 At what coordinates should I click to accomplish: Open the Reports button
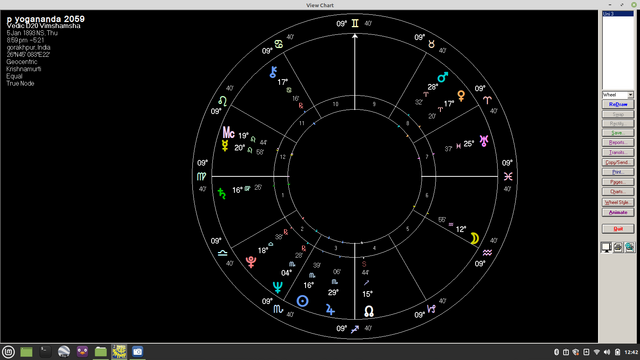click(x=618, y=143)
